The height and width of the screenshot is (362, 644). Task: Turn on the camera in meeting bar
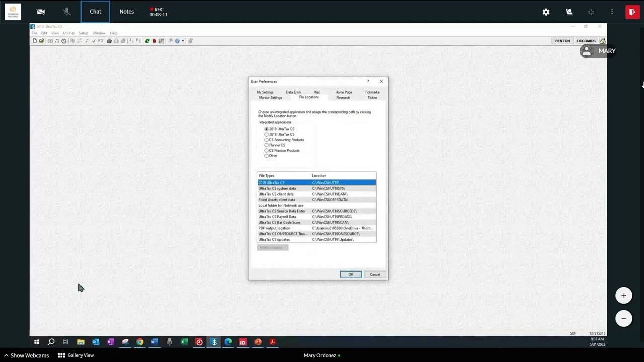[x=41, y=12]
